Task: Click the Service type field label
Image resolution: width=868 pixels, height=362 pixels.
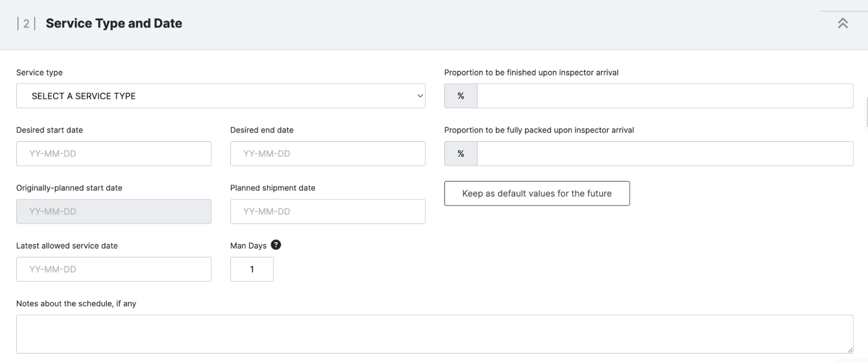Action: click(40, 72)
